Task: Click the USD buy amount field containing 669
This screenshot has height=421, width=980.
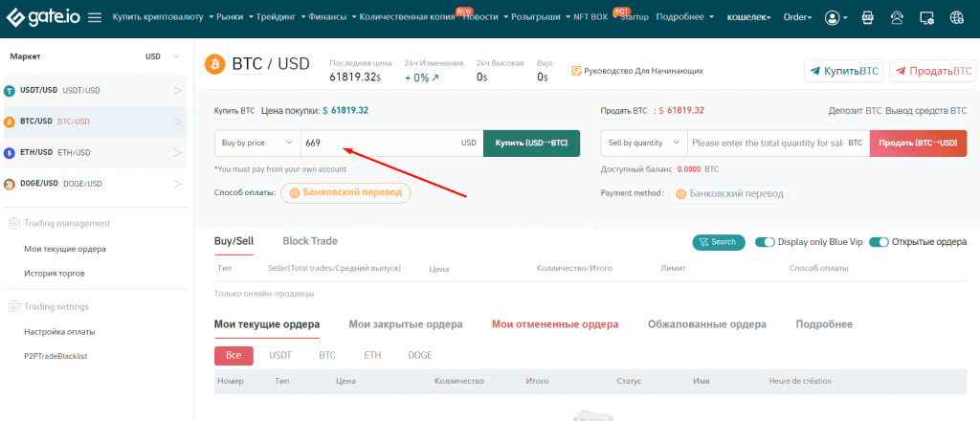Action: point(391,143)
